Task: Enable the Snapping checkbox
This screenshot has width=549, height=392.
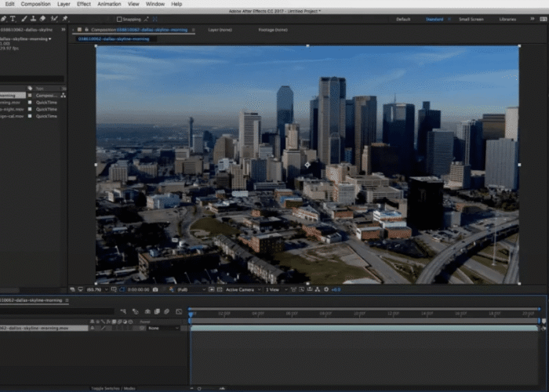Action: tap(119, 20)
